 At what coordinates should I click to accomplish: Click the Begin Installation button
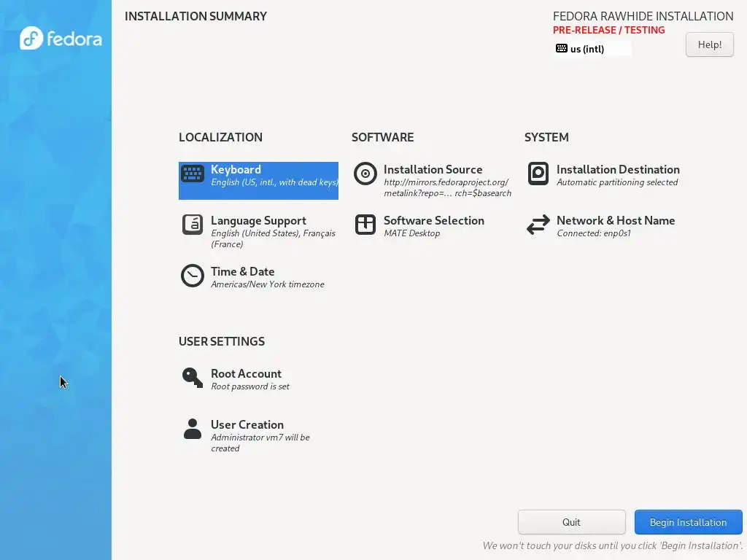click(689, 522)
